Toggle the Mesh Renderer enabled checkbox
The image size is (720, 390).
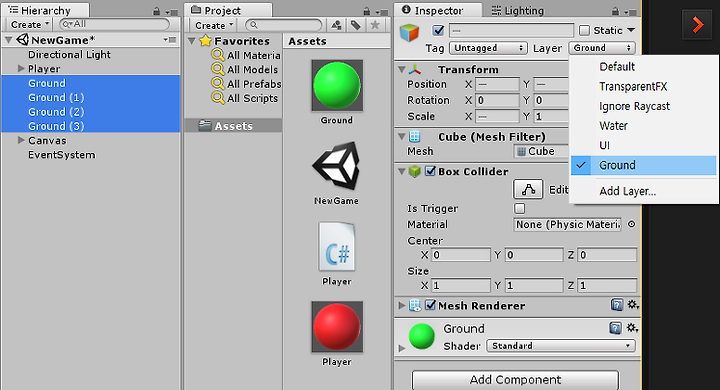click(x=430, y=305)
